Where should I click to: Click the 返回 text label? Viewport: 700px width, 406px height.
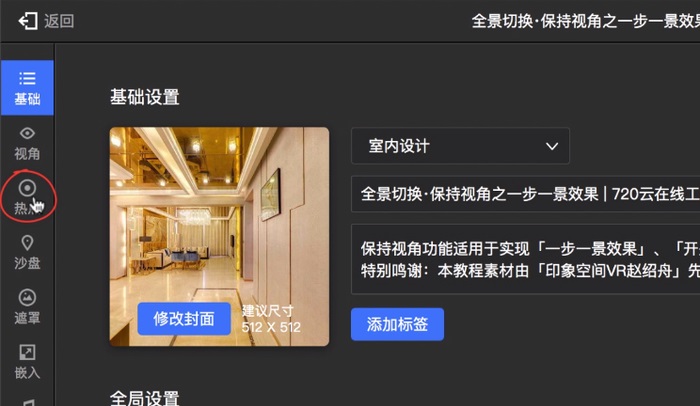pyautogui.click(x=59, y=21)
